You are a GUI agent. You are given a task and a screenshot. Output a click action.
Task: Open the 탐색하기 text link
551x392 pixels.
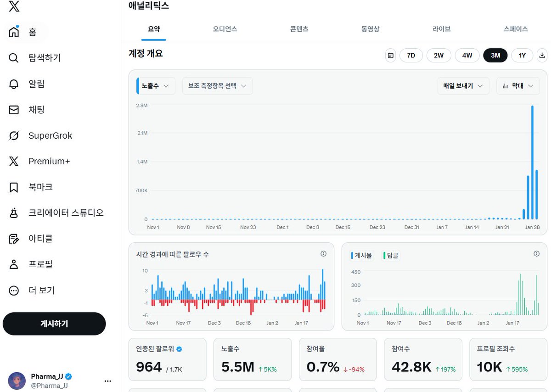point(45,58)
